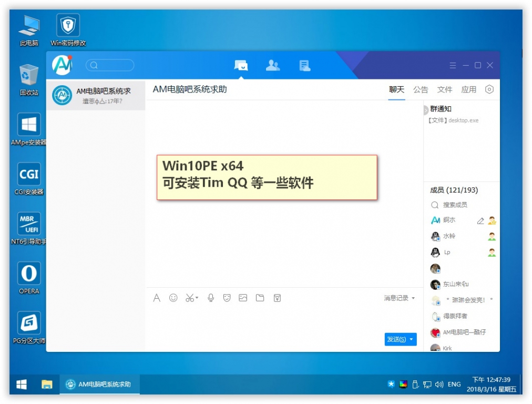Click the network tray icon
The height and width of the screenshot is (404, 532).
(427, 385)
